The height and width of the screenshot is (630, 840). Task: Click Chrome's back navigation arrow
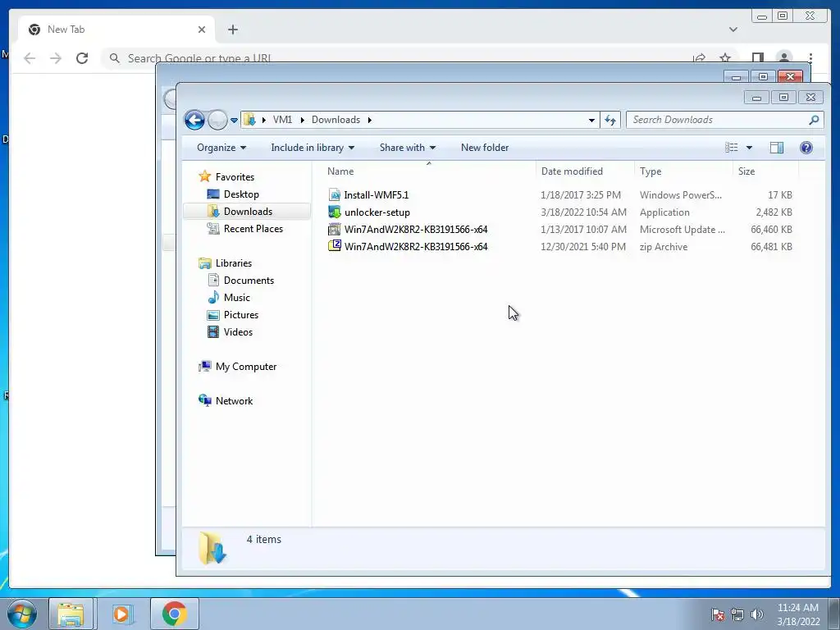(30, 58)
